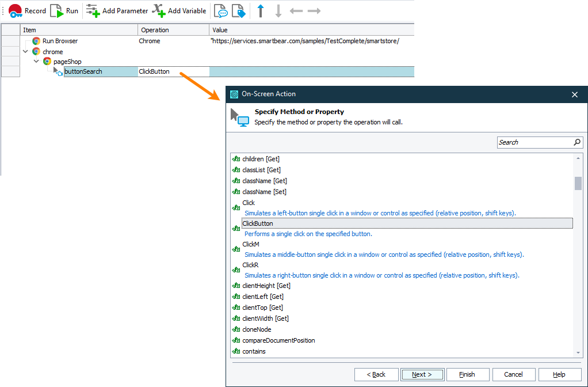Indent operation with the right arrow

point(314,11)
